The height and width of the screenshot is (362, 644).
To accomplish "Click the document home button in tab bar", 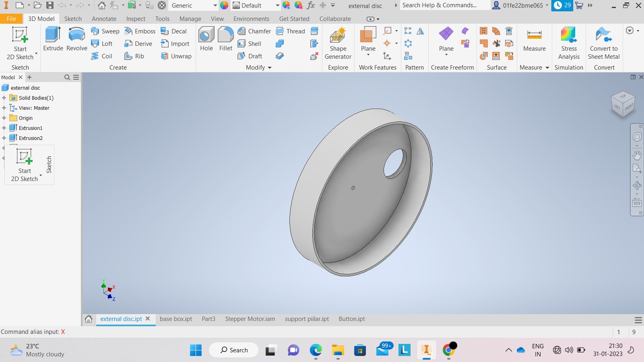I will tap(89, 319).
